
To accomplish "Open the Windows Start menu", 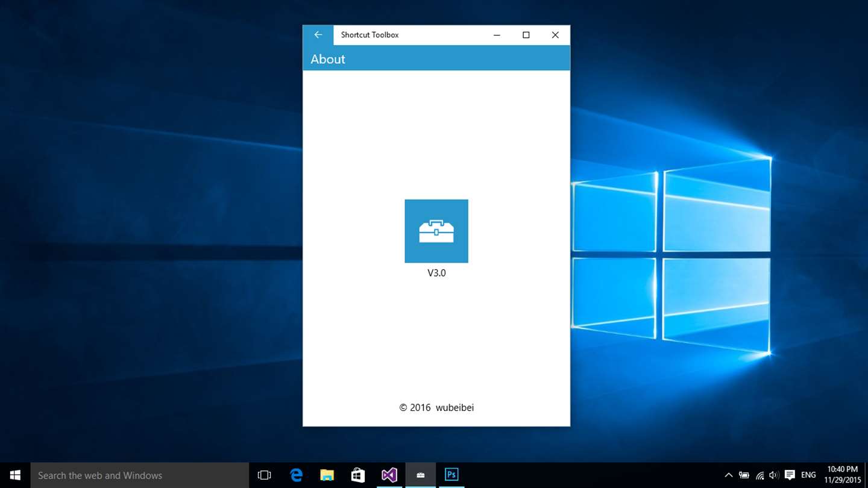I will [x=15, y=475].
